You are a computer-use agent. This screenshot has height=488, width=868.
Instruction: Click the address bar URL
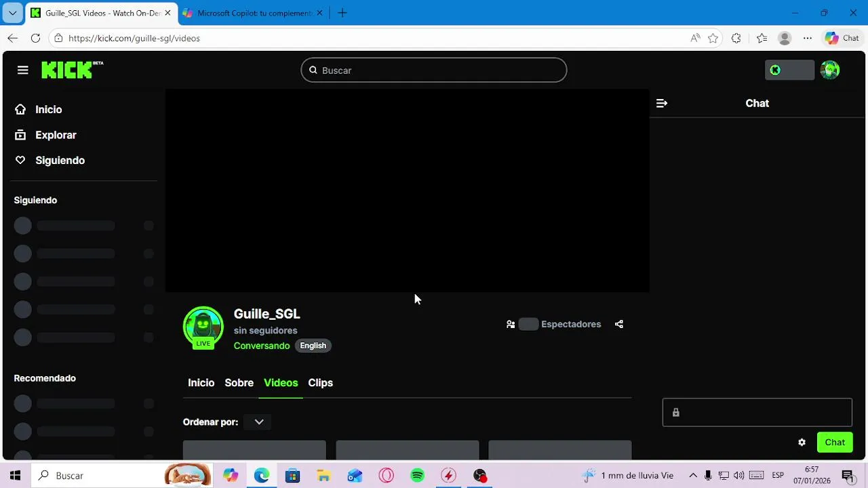pos(134,38)
